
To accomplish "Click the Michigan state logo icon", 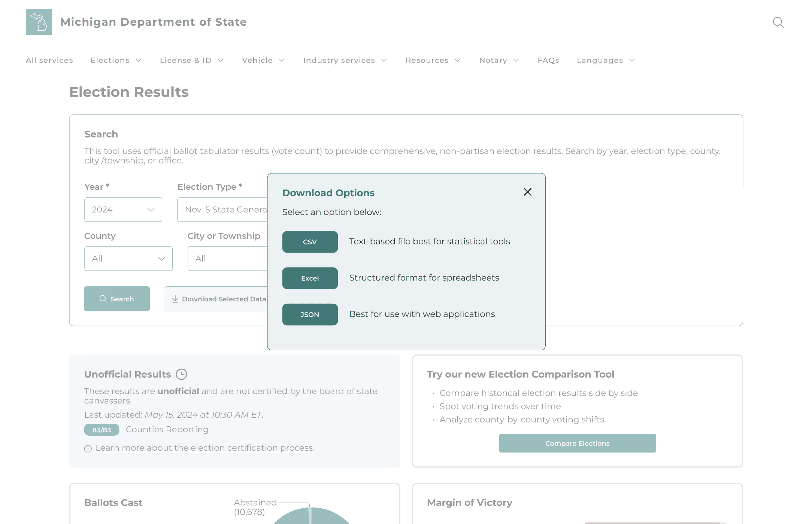I will [x=39, y=22].
